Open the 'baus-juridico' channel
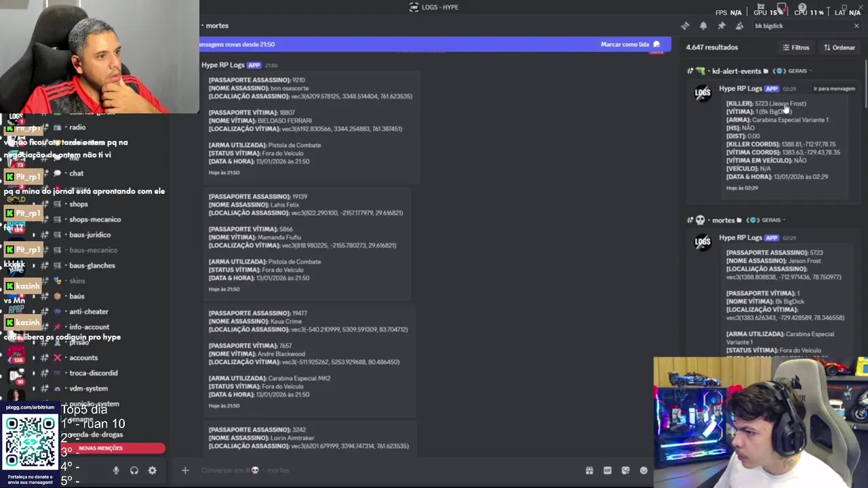 click(90, 235)
